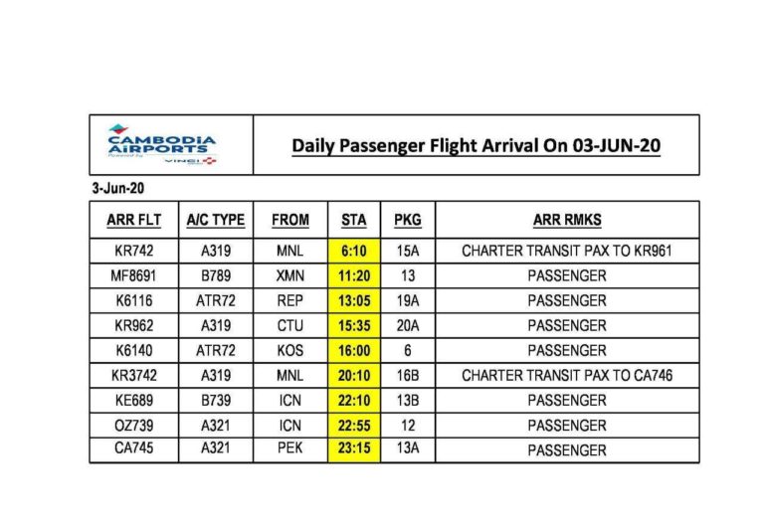Click the 22:55 arrival time for OZ739
The width and height of the screenshot is (764, 532).
[x=354, y=426]
